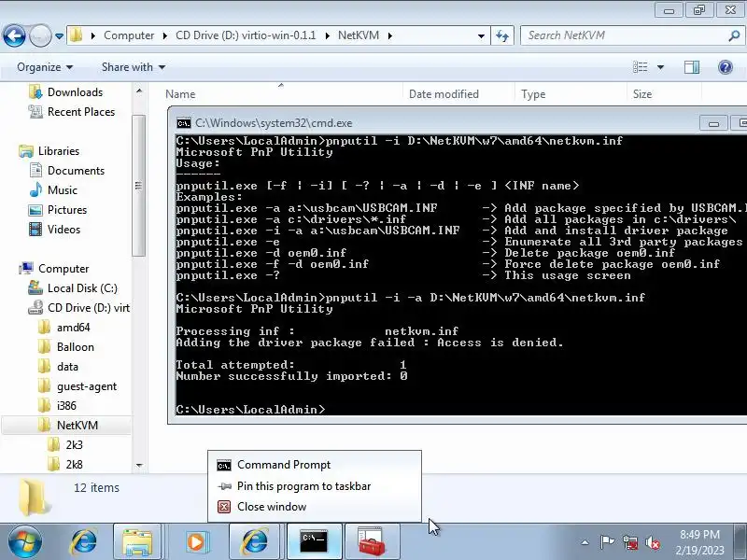Open Windows Explorer taskbar icon

click(x=137, y=542)
